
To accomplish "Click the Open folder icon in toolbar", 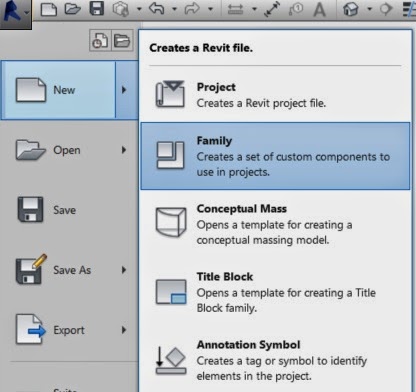I will pyautogui.click(x=73, y=9).
